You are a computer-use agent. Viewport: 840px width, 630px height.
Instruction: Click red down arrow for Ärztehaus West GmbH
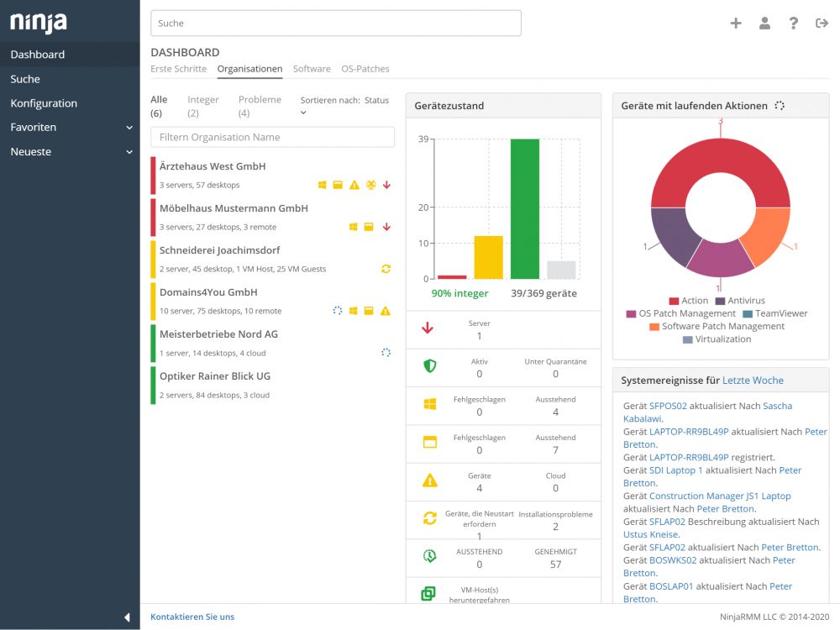(x=386, y=185)
